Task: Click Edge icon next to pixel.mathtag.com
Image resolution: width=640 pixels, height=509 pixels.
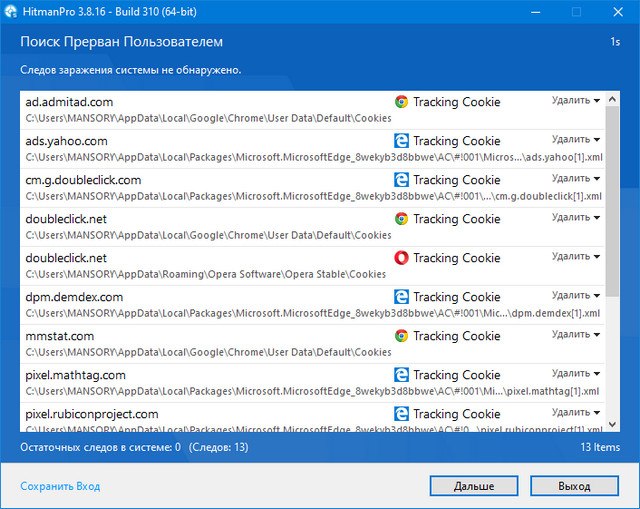Action: point(401,375)
